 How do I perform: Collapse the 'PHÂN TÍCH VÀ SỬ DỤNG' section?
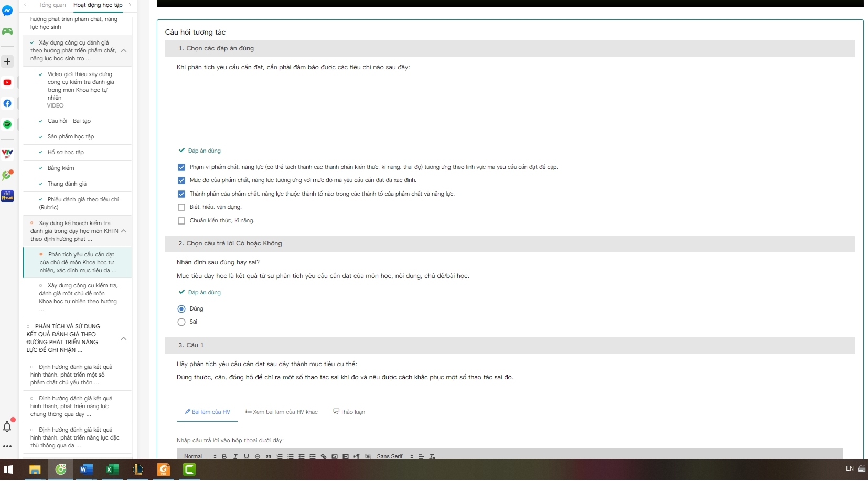124,338
